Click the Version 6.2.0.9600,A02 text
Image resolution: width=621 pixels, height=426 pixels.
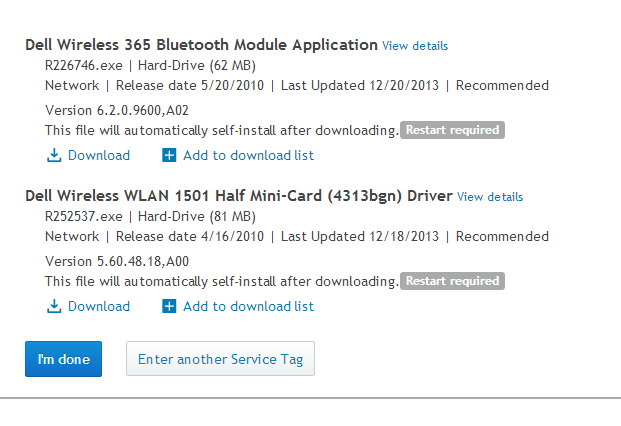coord(117,110)
